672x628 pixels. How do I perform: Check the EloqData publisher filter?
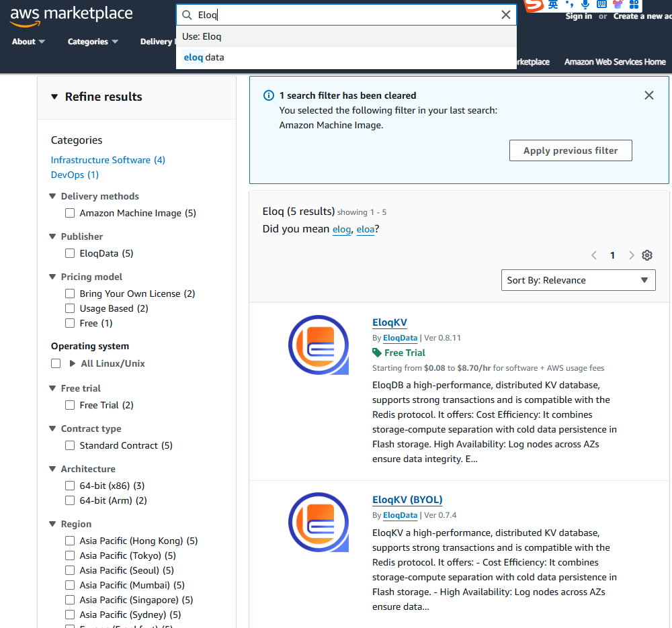click(x=70, y=253)
